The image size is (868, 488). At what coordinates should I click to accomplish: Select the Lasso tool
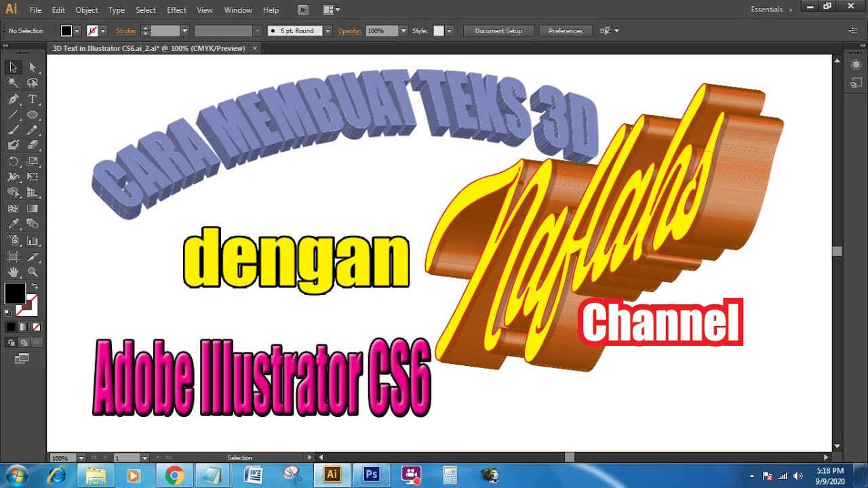pyautogui.click(x=32, y=83)
